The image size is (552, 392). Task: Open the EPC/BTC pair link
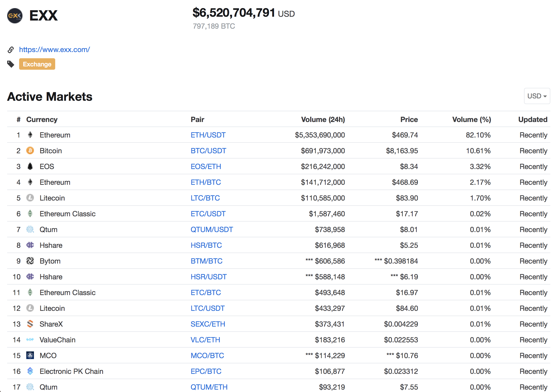pos(206,371)
